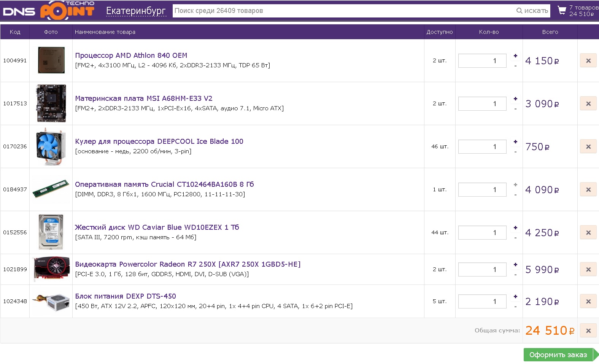Edit quantity field for MSI motherboard

pos(482,103)
